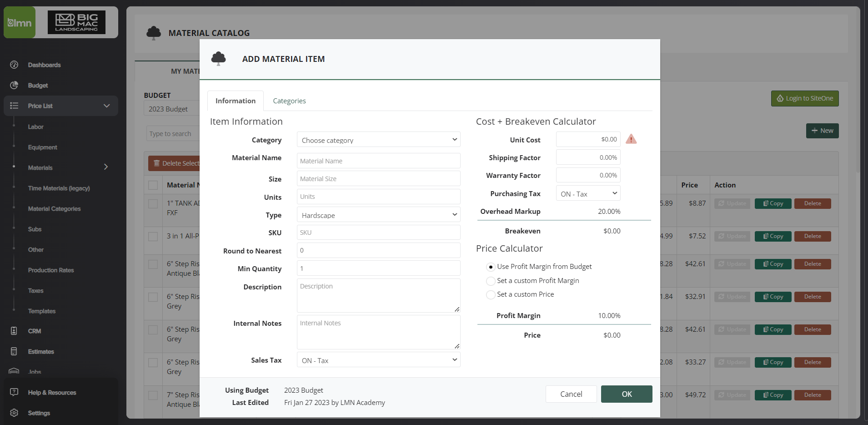The width and height of the screenshot is (868, 425).
Task: Click Login to SiteOne button
Action: pos(805,98)
